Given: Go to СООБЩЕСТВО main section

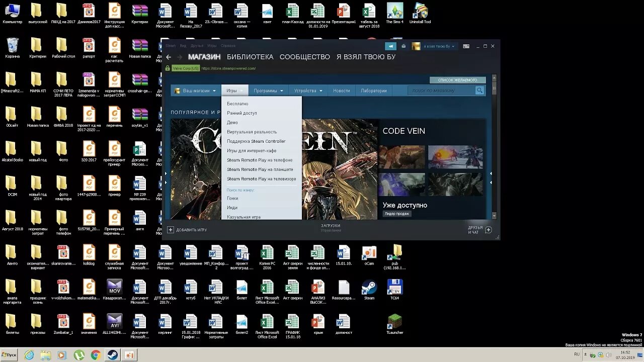Looking at the screenshot, I should 305,57.
